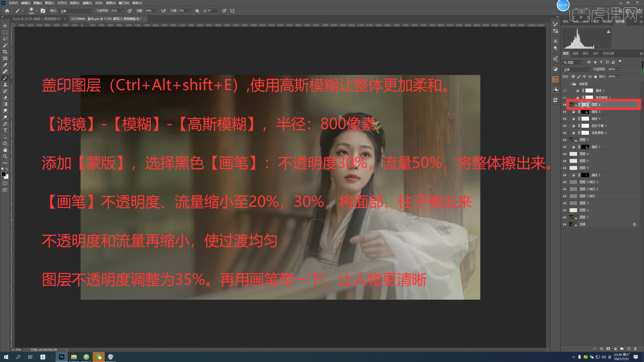Select the Crop tool in toolbar
Viewport: 644px width, 362px height.
pyautogui.click(x=5, y=52)
